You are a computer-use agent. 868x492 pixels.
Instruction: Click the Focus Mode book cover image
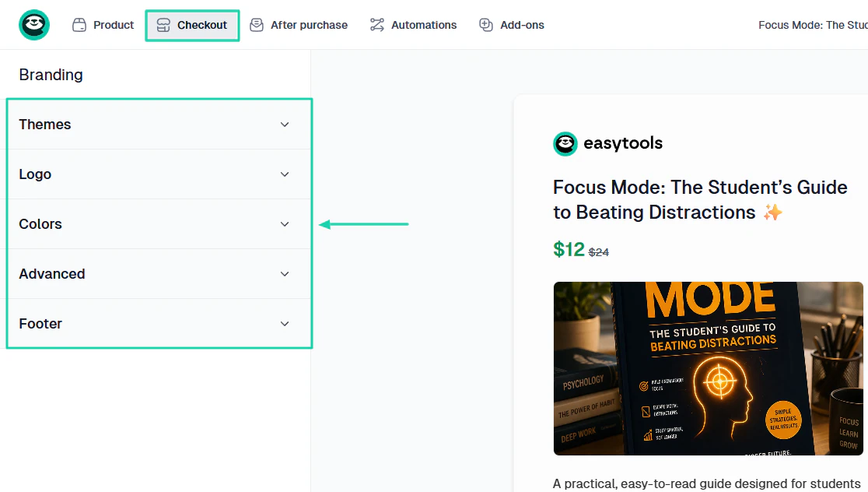708,368
